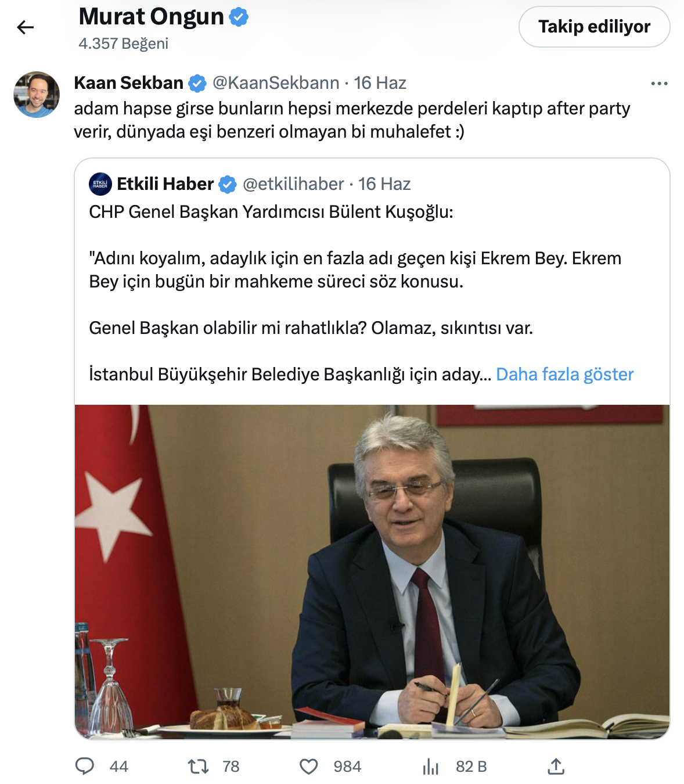This screenshot has height=784, width=684.
Task: Open Kaan Sekban's profile avatar
Action: (x=37, y=95)
